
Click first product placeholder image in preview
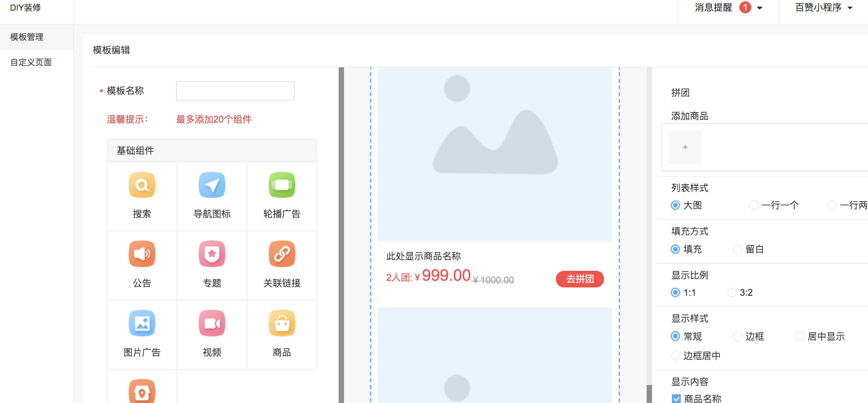pos(495,154)
